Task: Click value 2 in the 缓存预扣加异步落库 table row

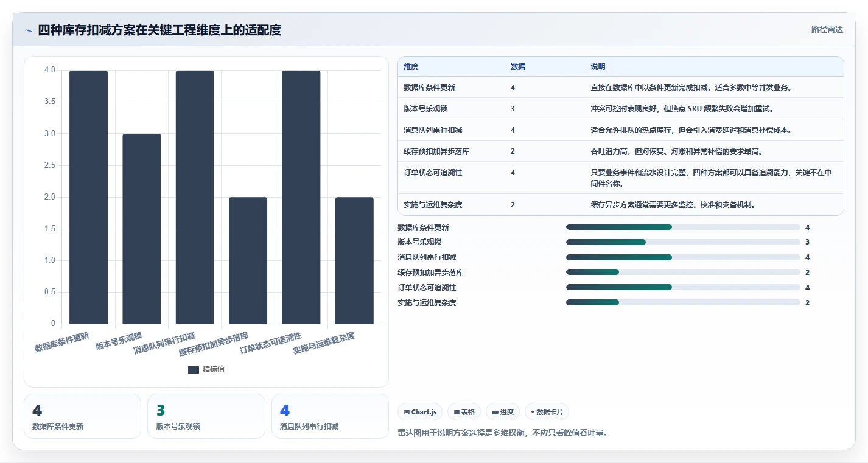Action: click(x=513, y=151)
